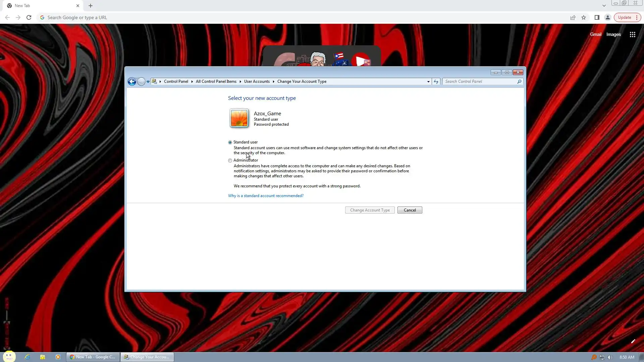The width and height of the screenshot is (644, 362).
Task: Click the Cancel button
Action: pos(410,210)
